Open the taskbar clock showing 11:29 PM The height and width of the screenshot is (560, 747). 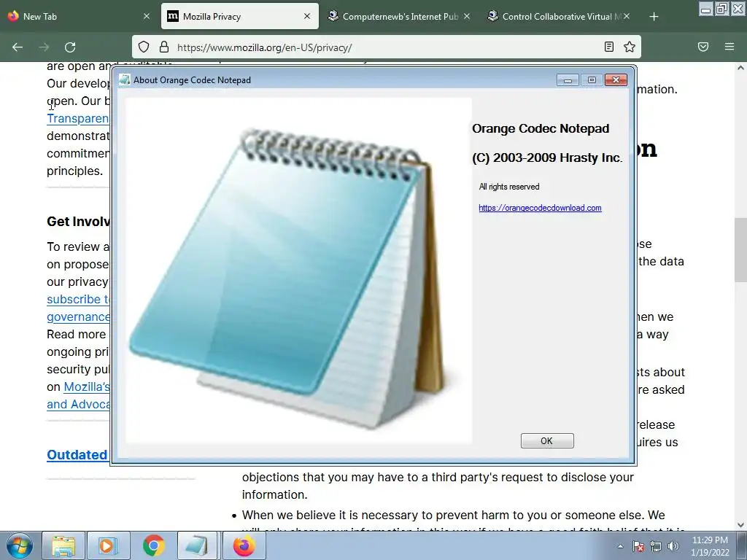[x=710, y=546]
